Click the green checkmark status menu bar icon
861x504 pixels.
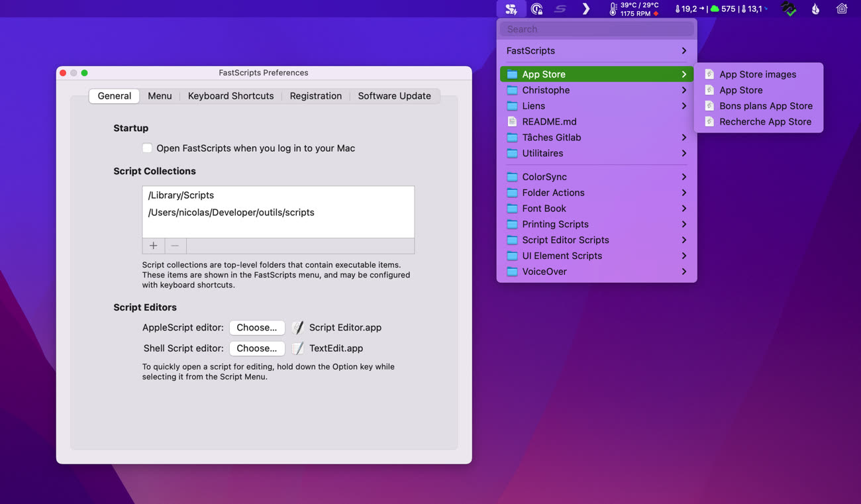click(788, 9)
